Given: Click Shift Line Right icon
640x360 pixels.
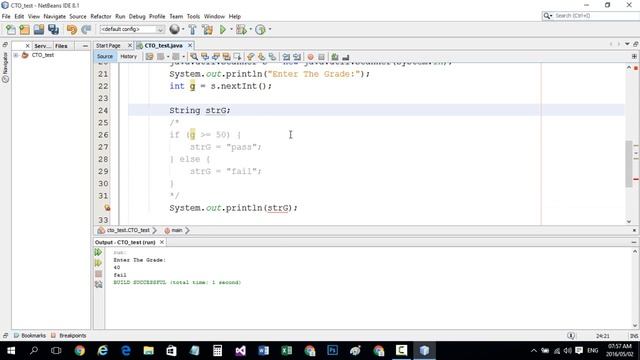Looking at the screenshot, I should tap(297, 57).
